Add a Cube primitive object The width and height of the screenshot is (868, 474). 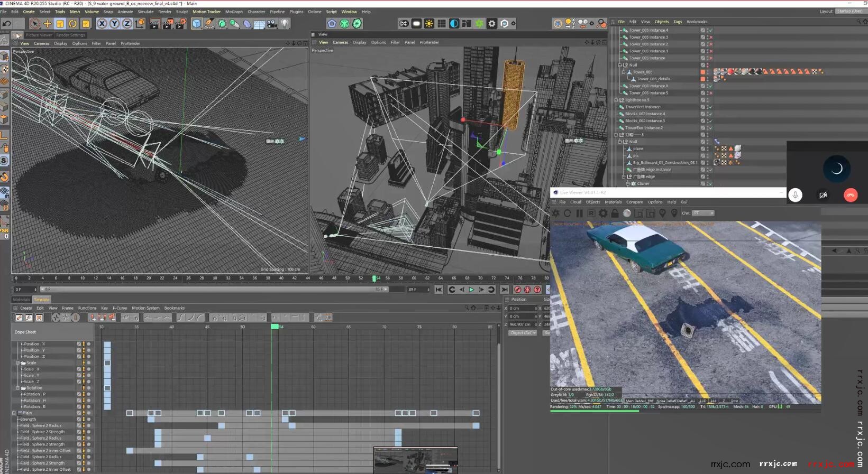tap(197, 23)
